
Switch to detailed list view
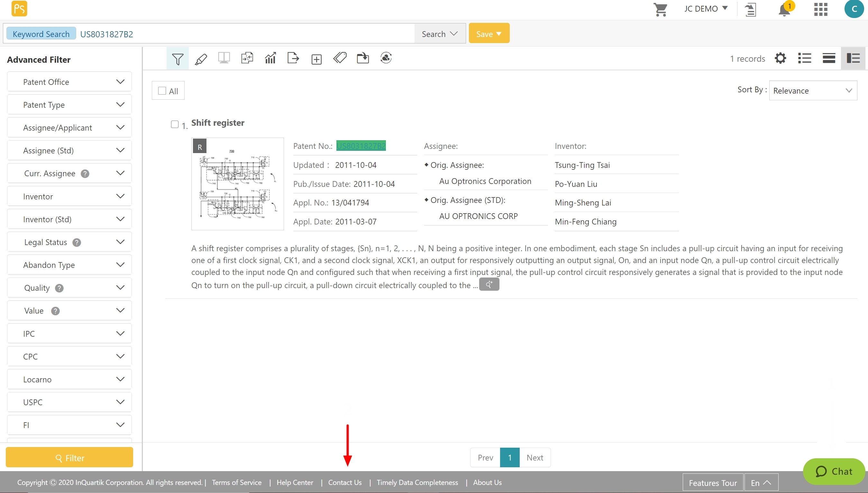click(853, 58)
